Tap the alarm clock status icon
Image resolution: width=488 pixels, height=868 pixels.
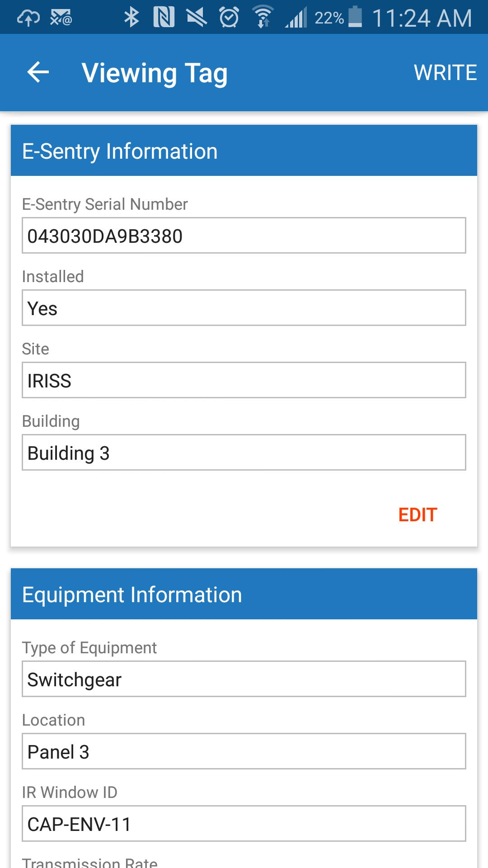(230, 18)
